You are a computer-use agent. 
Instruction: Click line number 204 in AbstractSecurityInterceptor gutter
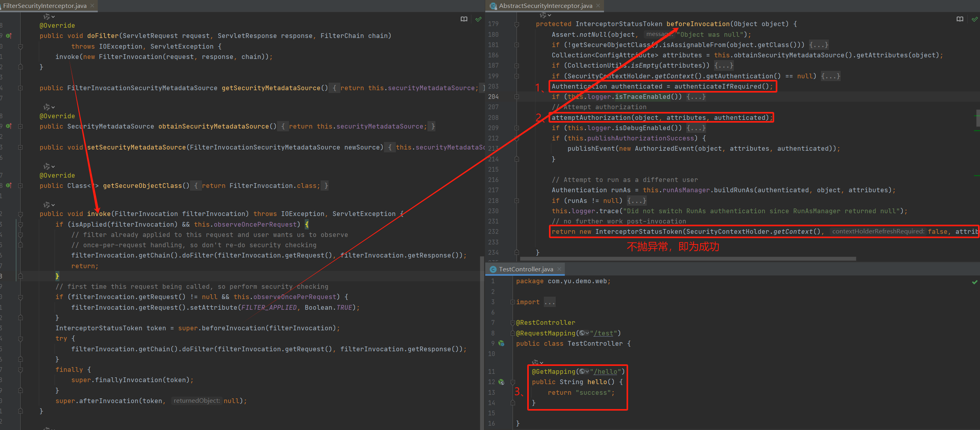(x=493, y=97)
